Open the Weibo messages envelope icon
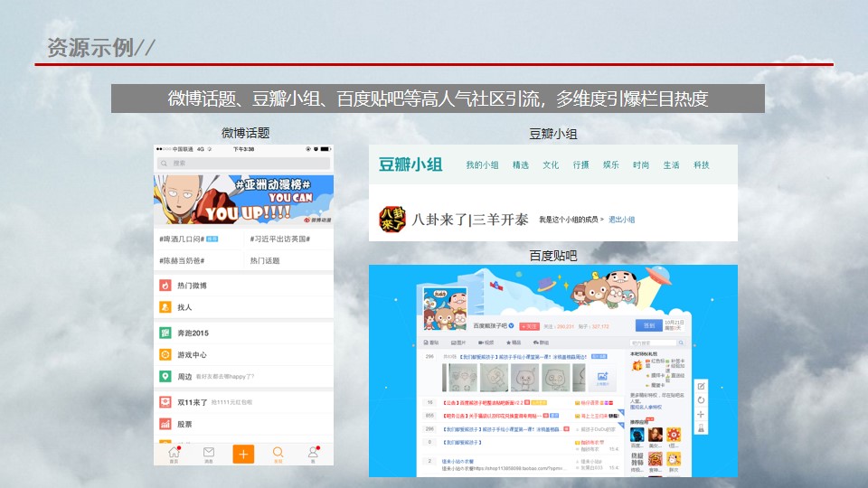 [209, 454]
